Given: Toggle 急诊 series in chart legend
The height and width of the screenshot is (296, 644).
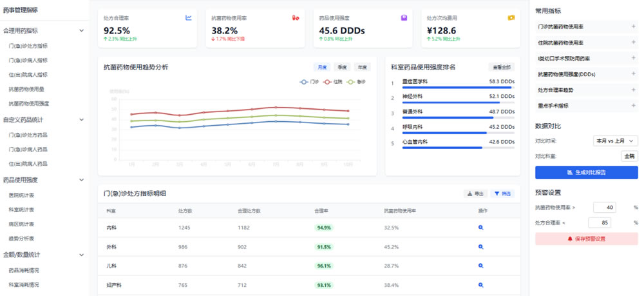Looking at the screenshot, I should point(356,82).
